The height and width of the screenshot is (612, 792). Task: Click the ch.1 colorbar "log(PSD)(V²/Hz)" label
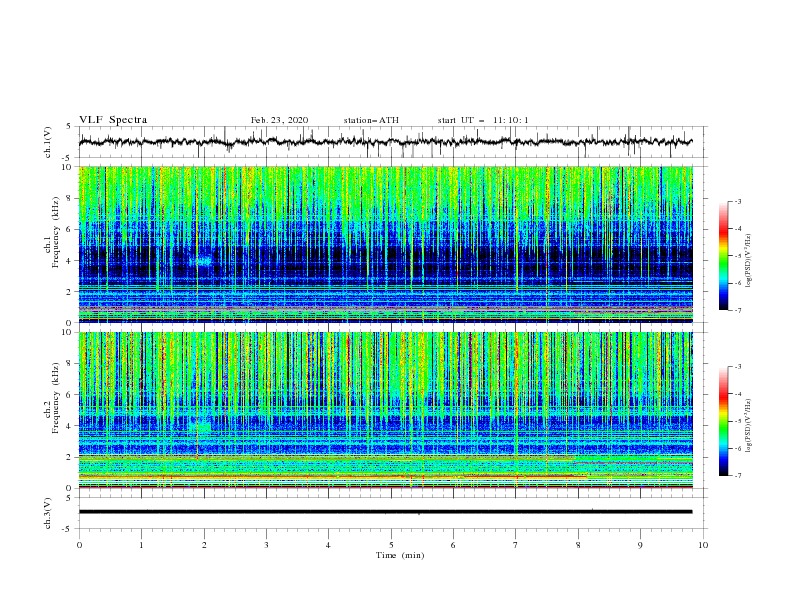point(749,261)
